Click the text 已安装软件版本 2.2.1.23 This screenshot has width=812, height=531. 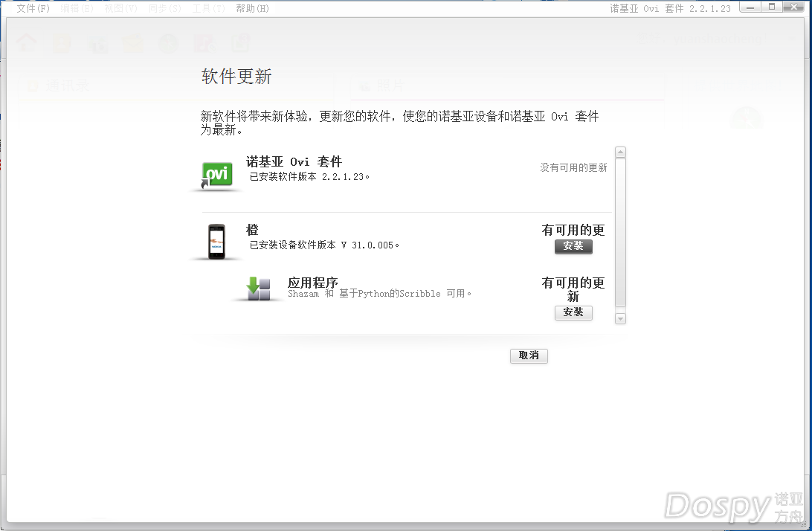(309, 177)
